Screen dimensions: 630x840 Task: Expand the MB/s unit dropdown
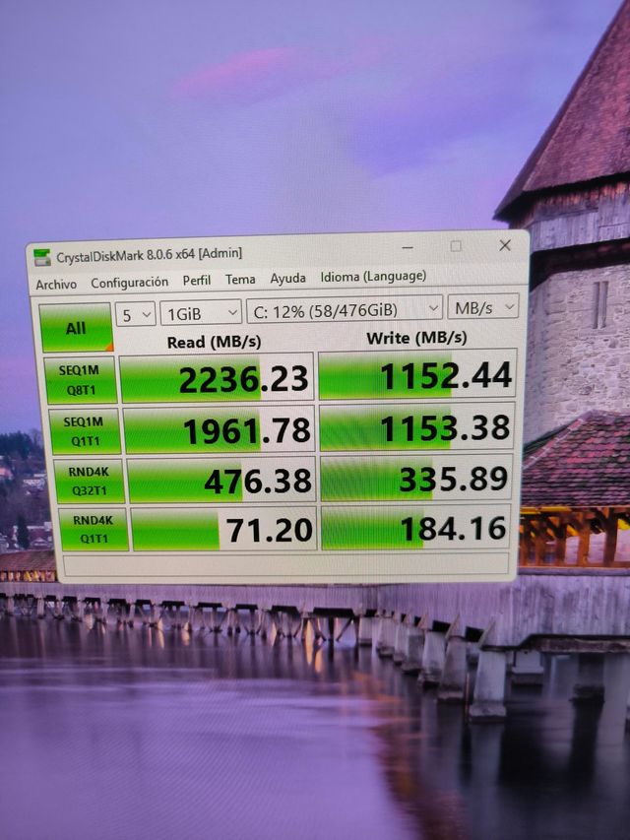coord(483,307)
